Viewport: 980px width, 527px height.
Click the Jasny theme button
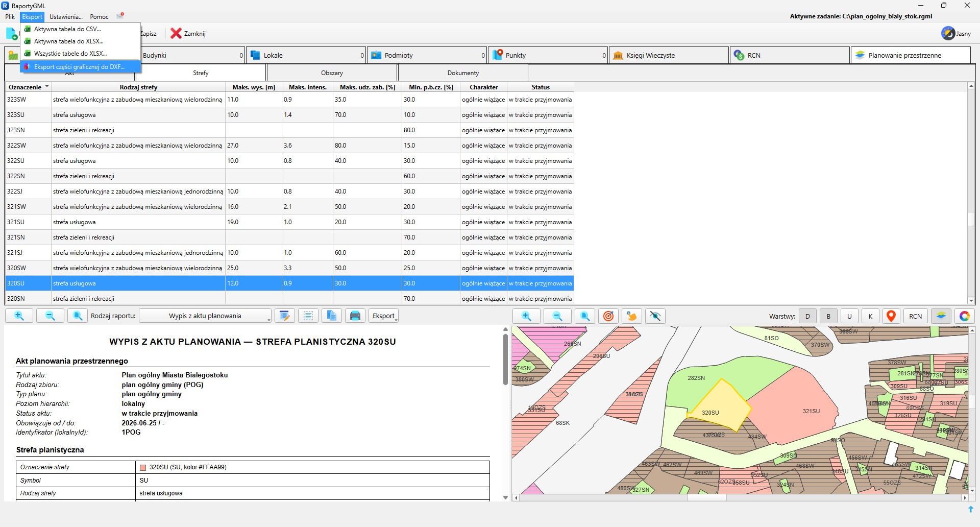[957, 34]
